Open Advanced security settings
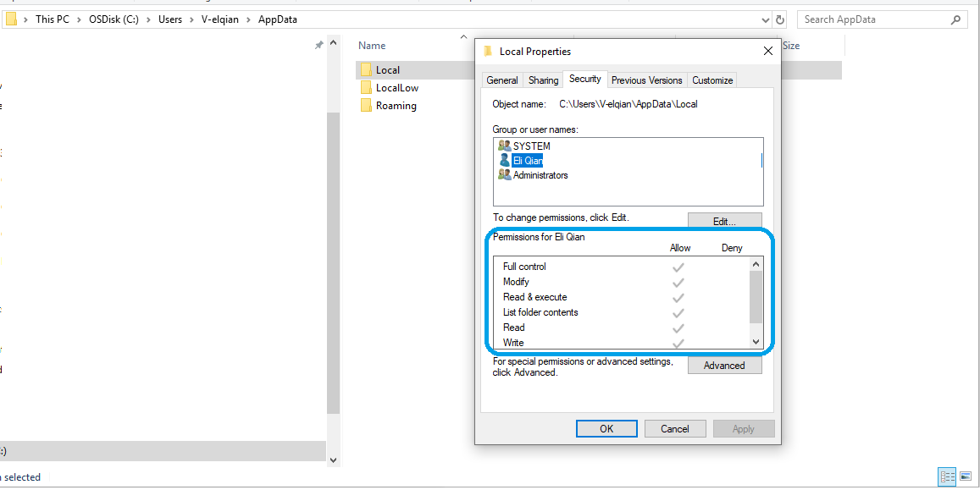This screenshot has width=980, height=490. [724, 366]
